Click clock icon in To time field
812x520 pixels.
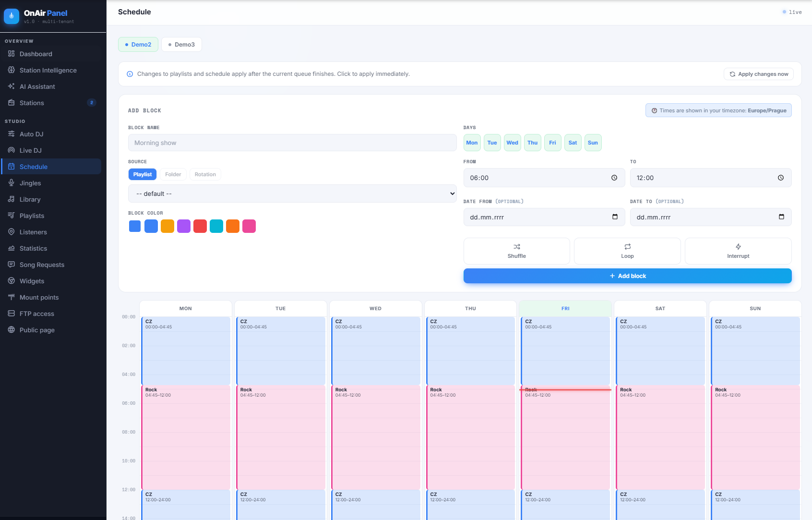(781, 178)
